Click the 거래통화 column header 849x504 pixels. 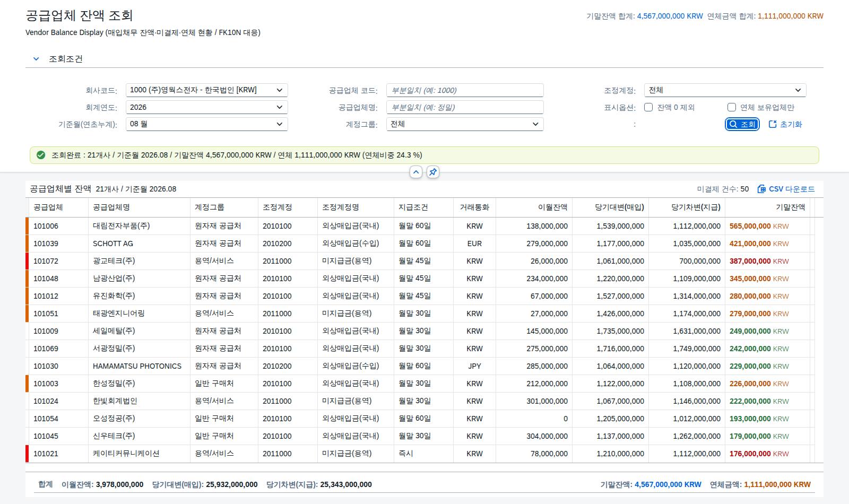[x=475, y=207]
